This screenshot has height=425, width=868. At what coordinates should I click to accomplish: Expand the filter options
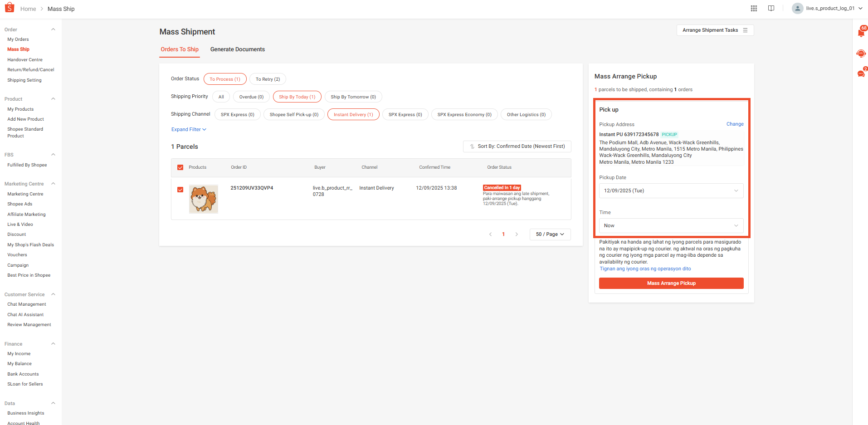pyautogui.click(x=189, y=129)
